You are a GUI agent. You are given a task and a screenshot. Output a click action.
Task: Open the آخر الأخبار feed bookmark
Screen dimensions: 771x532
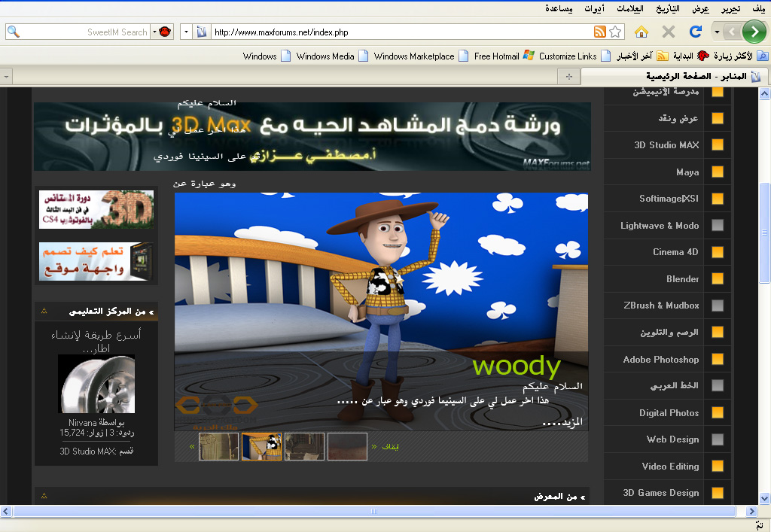tap(642, 56)
